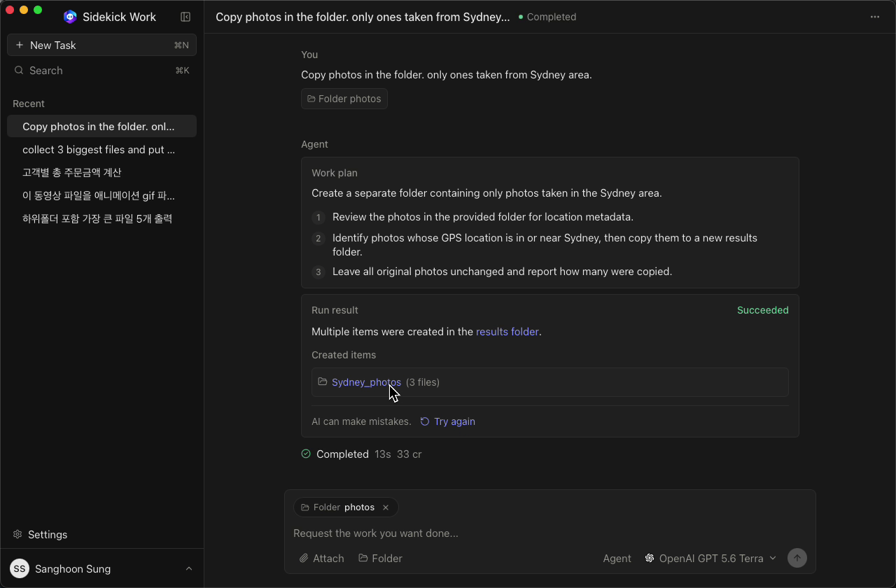
Task: Click the 'Recent' section label
Action: pos(29,104)
